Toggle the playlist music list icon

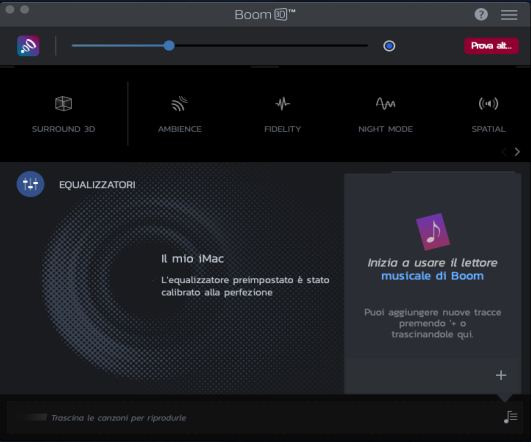pos(511,417)
